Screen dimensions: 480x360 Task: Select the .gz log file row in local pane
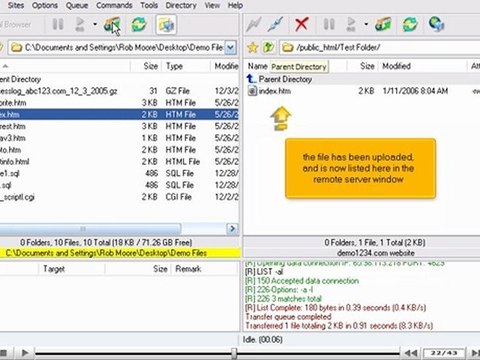click(119, 91)
